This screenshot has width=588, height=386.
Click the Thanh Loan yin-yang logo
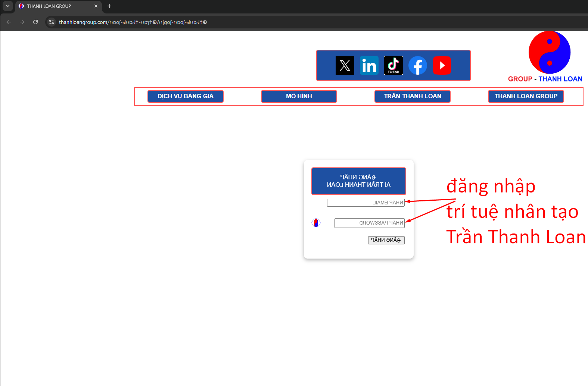[550, 52]
